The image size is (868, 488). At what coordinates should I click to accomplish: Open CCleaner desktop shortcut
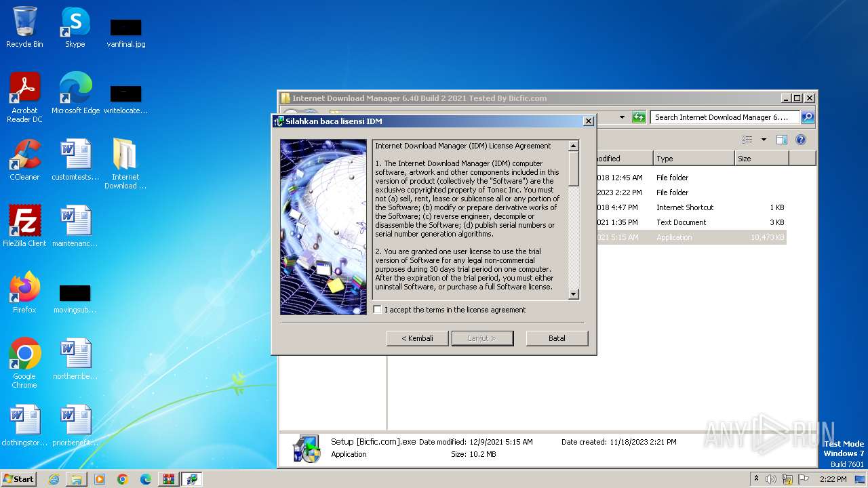coord(24,160)
